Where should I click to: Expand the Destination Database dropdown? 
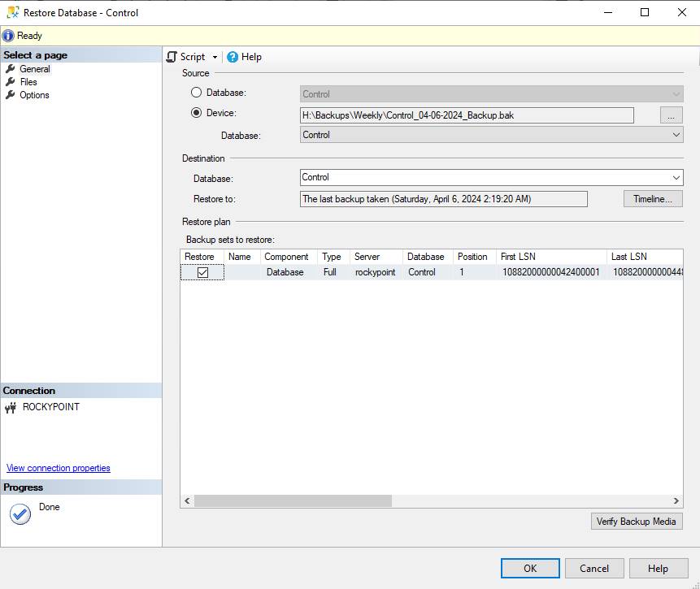click(676, 178)
